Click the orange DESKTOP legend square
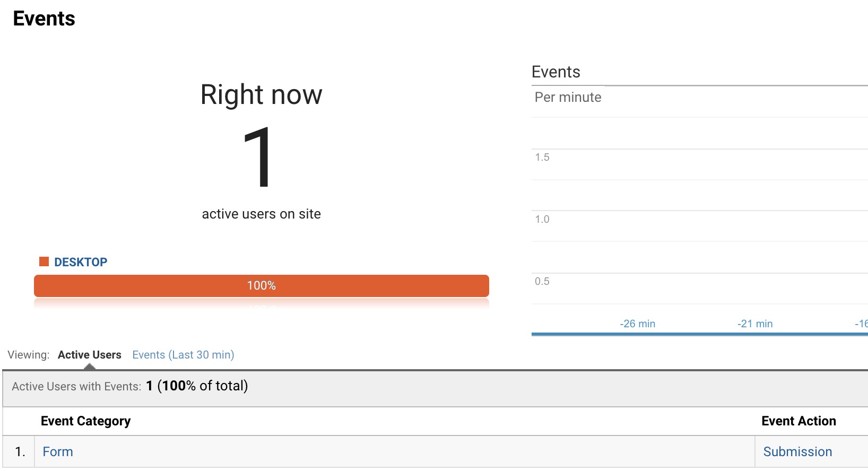 44,261
